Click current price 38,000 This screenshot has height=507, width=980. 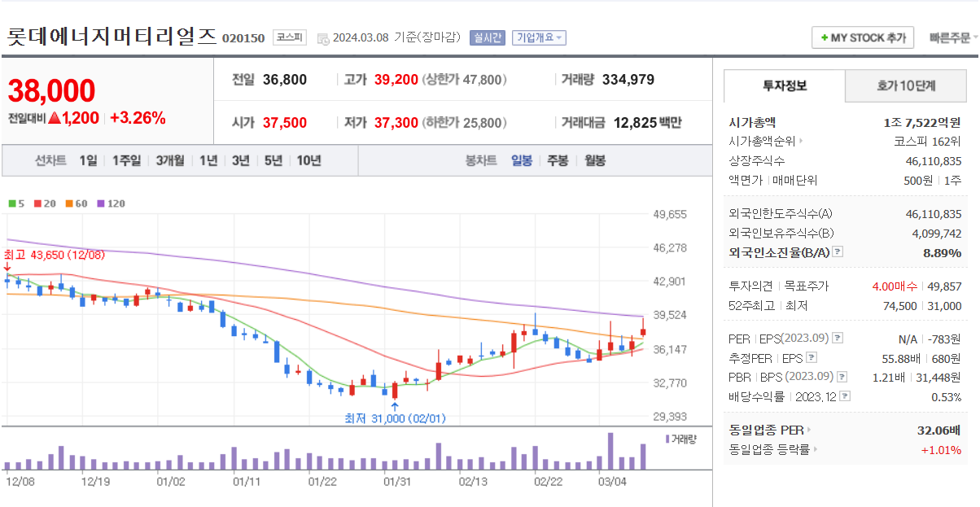pos(52,91)
